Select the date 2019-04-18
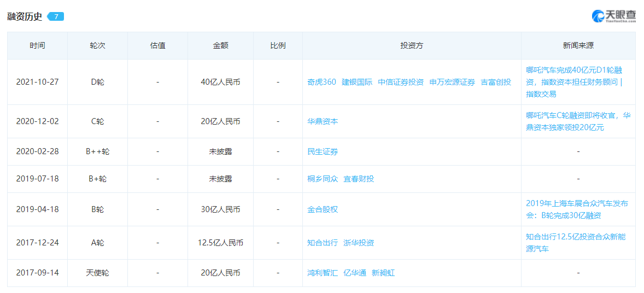The width and height of the screenshot is (644, 293). point(37,209)
